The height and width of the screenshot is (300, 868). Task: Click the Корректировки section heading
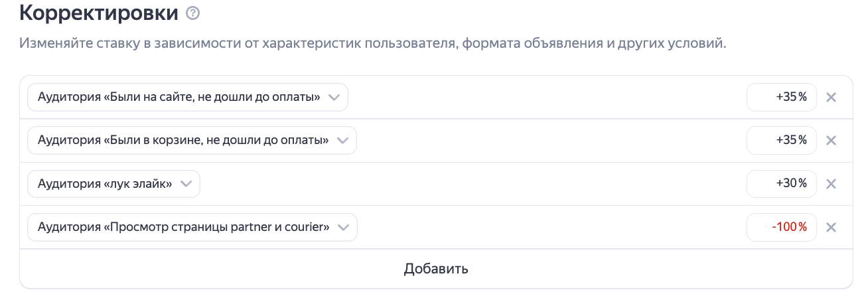pyautogui.click(x=99, y=13)
